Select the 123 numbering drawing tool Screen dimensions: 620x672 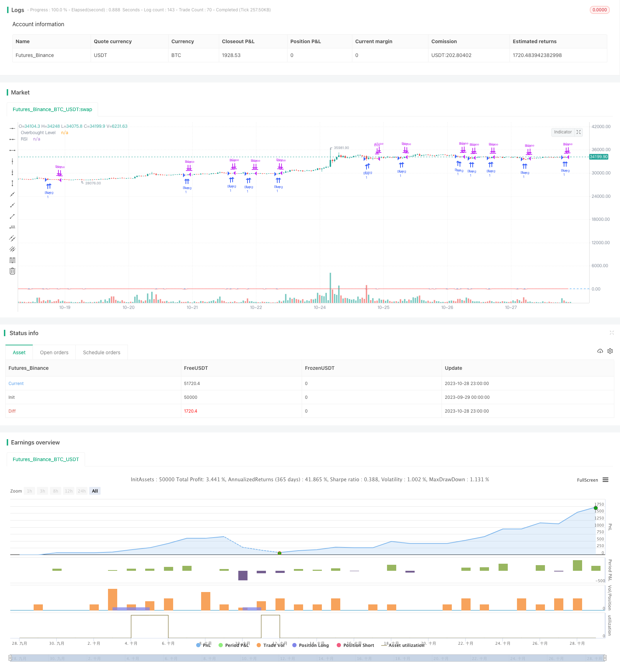[x=12, y=227]
